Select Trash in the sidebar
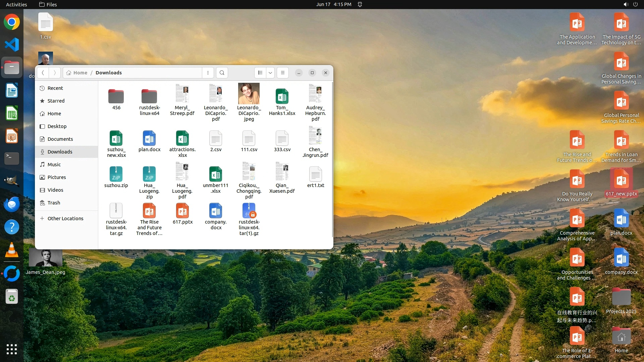The image size is (644, 362). click(x=54, y=203)
